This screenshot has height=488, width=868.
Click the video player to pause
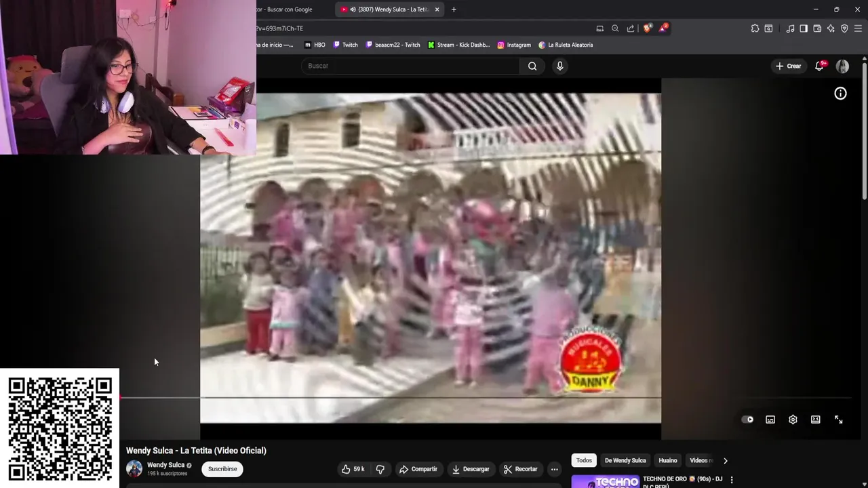tap(431, 258)
